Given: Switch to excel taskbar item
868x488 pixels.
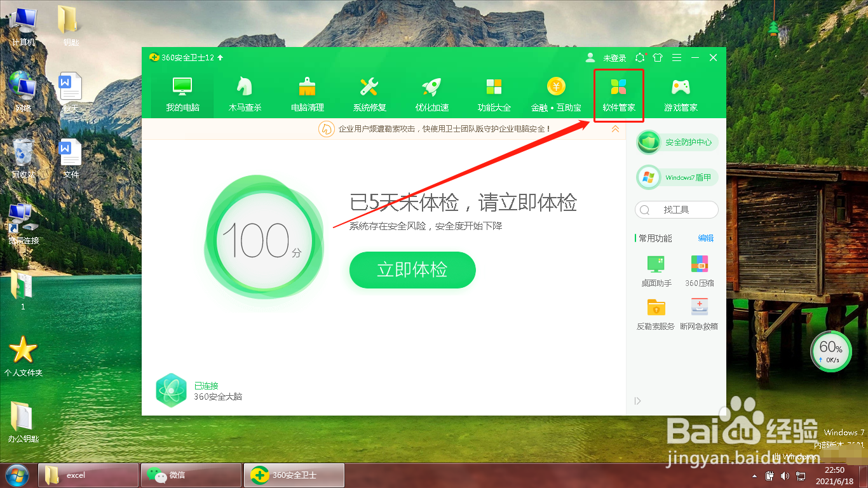Looking at the screenshot, I should (88, 475).
